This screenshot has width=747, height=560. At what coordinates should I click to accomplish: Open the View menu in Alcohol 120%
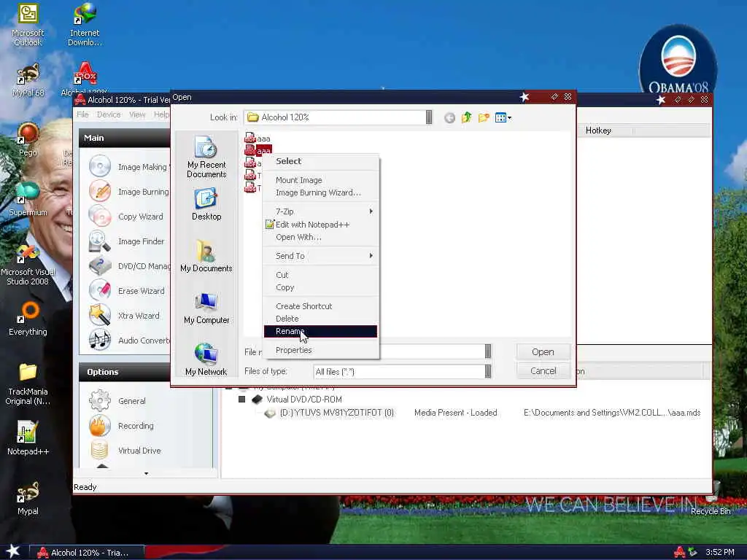point(137,114)
